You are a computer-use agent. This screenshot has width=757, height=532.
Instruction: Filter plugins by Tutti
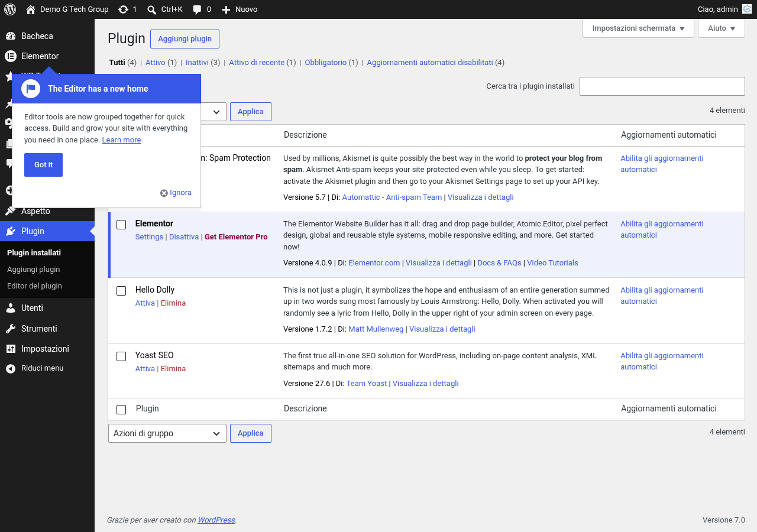117,62
